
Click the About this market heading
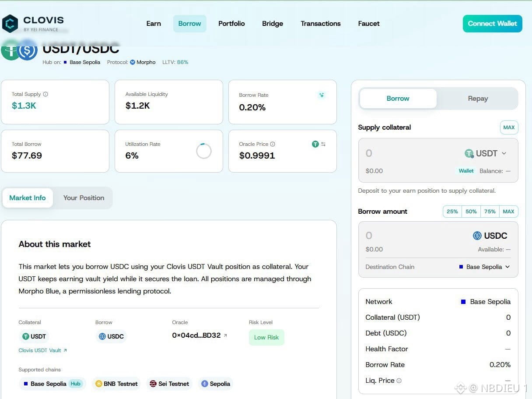tap(55, 244)
